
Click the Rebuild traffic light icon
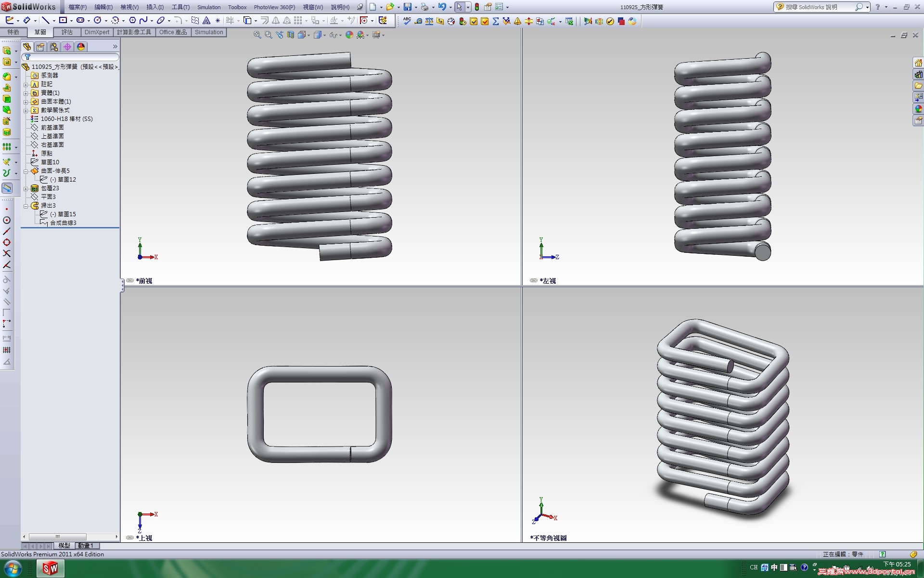click(x=477, y=7)
